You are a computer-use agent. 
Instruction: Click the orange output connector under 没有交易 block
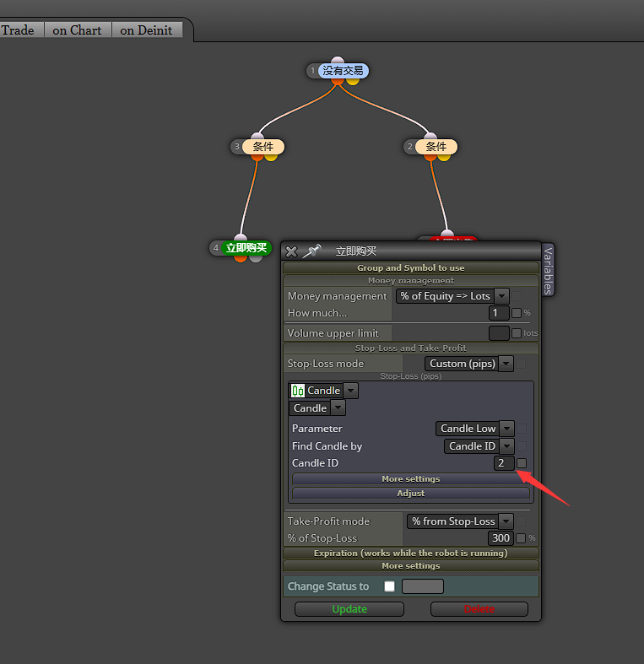pyautogui.click(x=338, y=81)
